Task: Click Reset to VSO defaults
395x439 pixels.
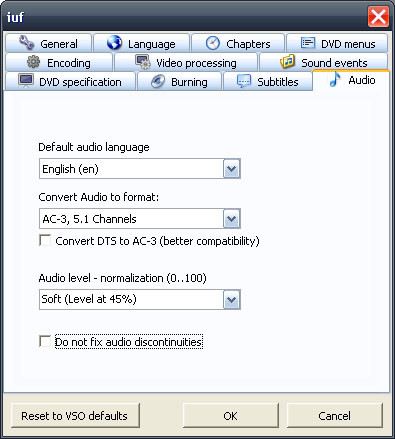Action: coord(75,416)
